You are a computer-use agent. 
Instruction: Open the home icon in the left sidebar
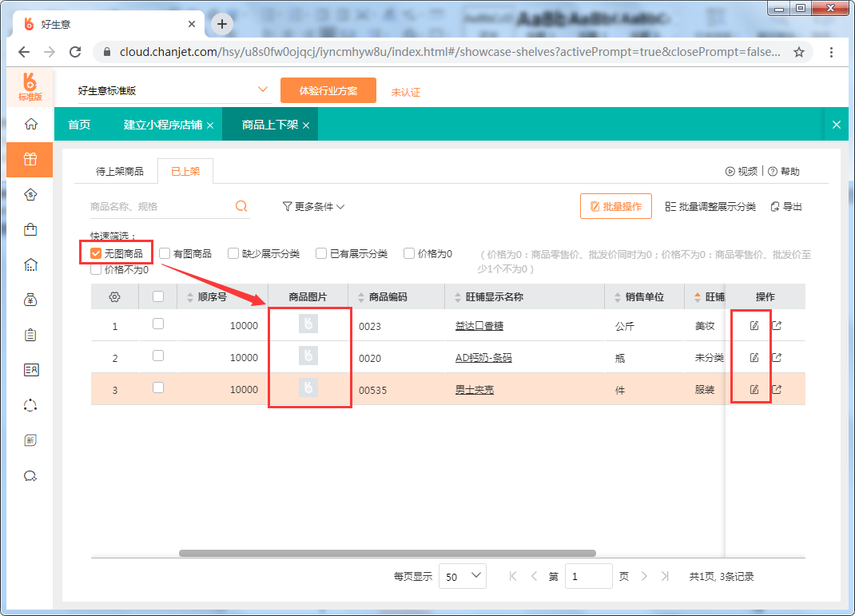point(30,125)
